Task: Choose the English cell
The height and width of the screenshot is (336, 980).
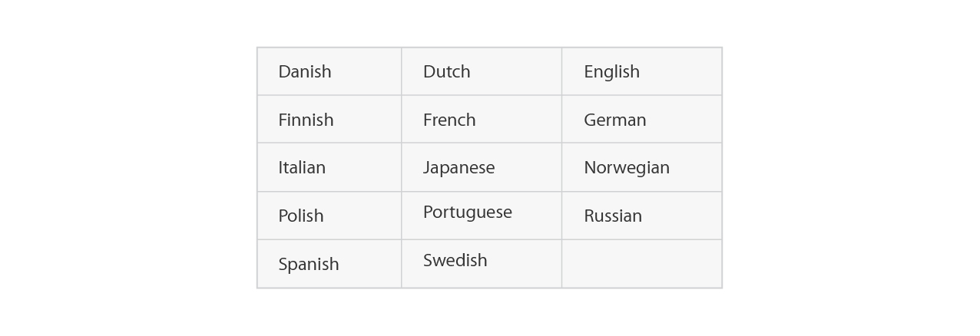Action: tap(641, 71)
